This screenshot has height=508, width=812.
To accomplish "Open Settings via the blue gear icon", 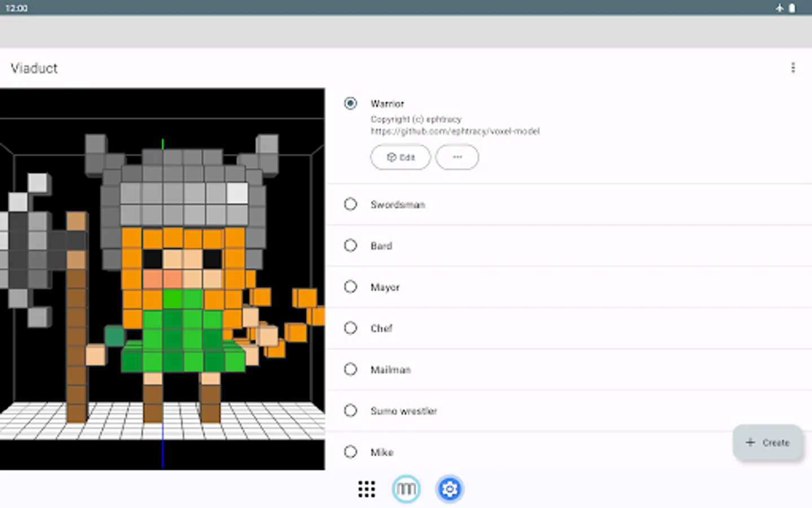I will click(449, 489).
